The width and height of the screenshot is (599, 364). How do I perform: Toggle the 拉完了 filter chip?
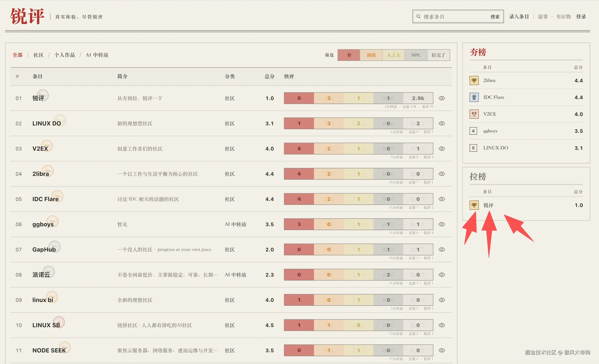(438, 55)
